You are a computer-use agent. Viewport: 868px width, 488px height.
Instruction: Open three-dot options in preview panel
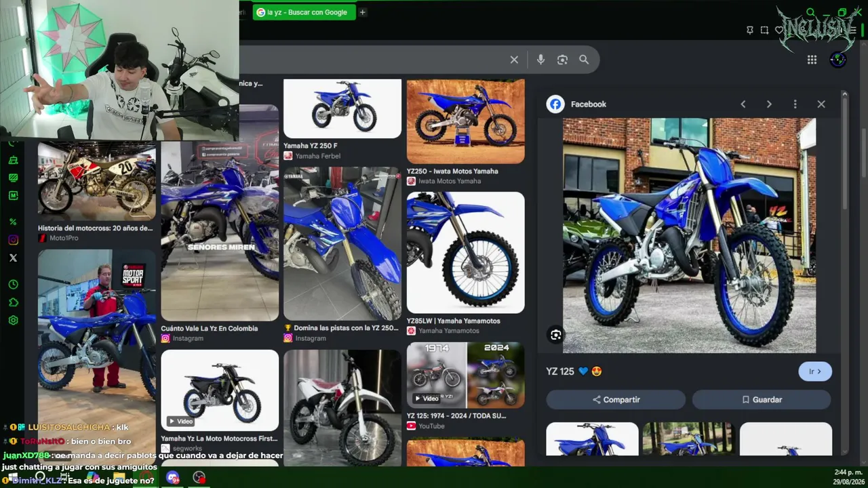[x=795, y=104]
